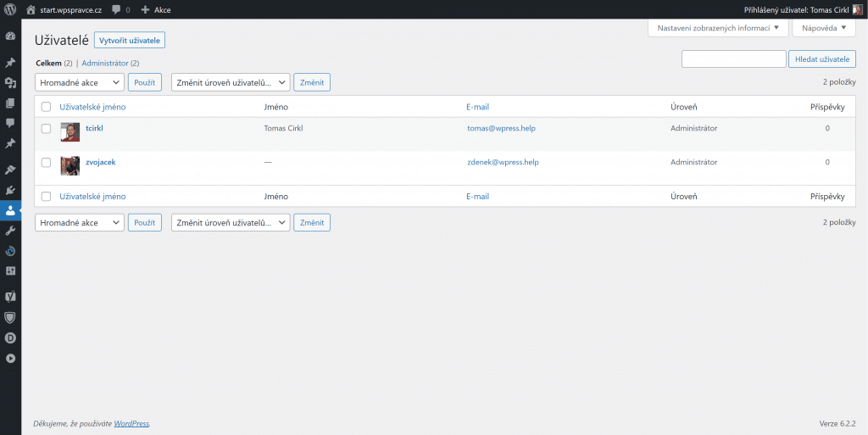Open Comments speech bubble in sidebar
The width and height of the screenshot is (868, 435).
pos(10,124)
